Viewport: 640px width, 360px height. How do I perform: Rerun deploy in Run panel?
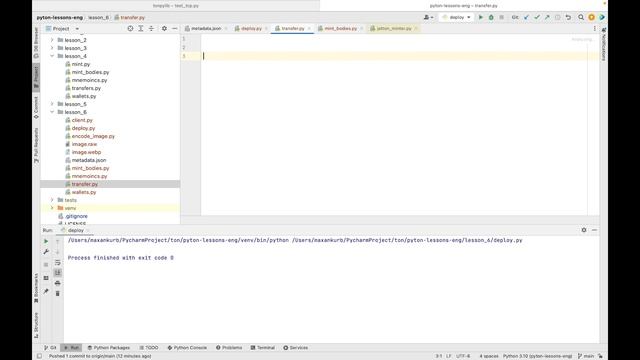pyautogui.click(x=46, y=241)
